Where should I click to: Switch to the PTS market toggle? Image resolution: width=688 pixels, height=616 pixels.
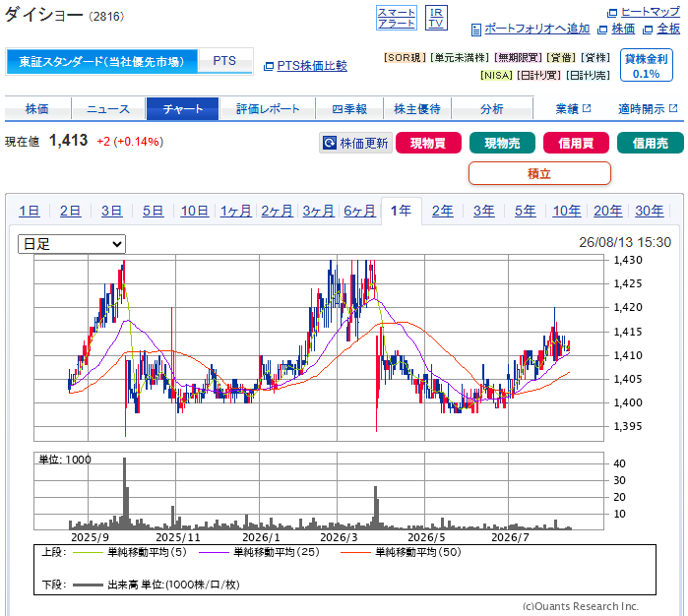click(224, 61)
